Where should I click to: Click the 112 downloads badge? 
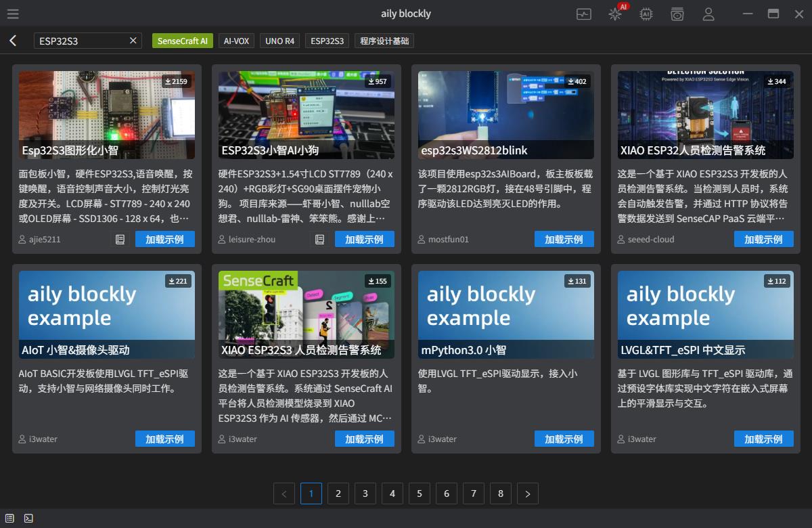pos(776,281)
